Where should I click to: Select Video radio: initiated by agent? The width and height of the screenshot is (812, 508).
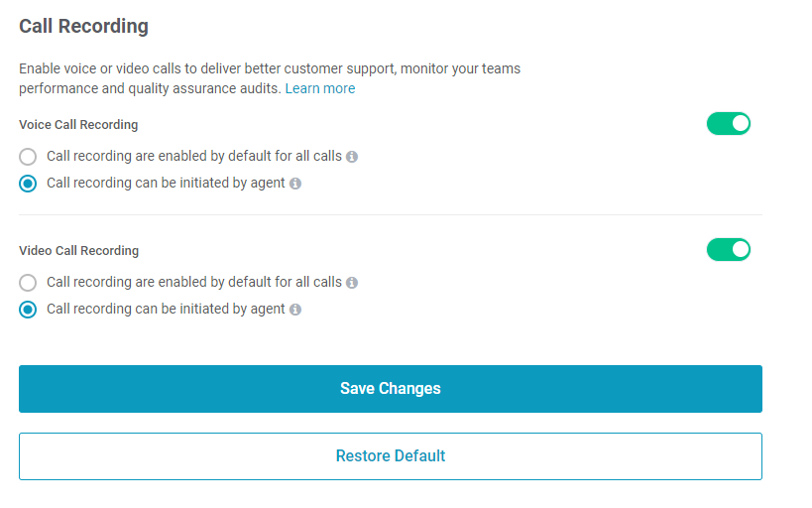point(28,310)
